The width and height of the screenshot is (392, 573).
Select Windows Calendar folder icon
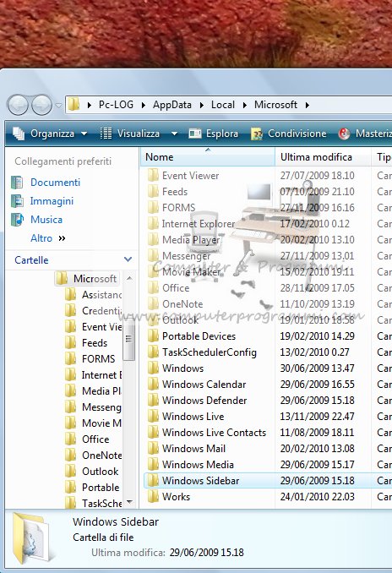tap(153, 385)
